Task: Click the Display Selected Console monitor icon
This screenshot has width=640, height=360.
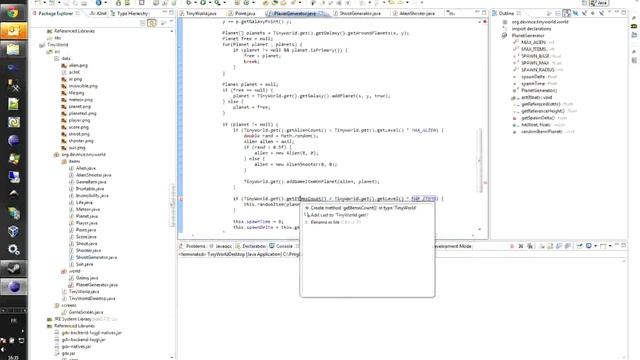Action: point(589,246)
